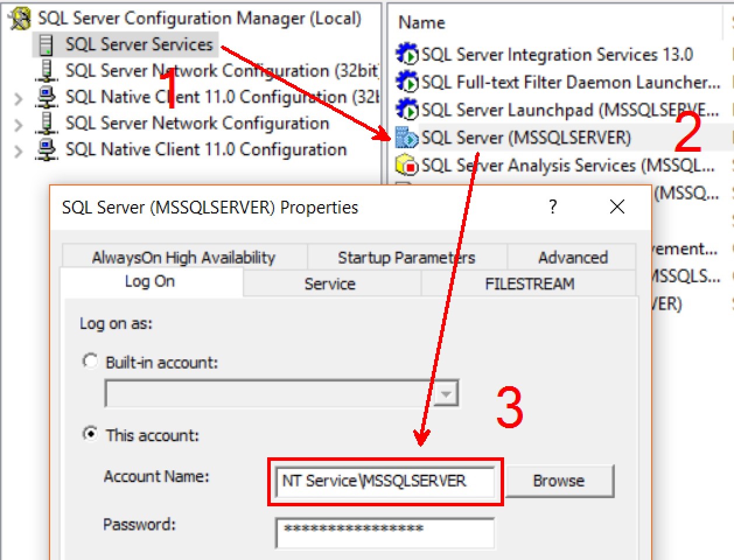This screenshot has width=734, height=560.
Task: Select SQL Native Client 11.0 Configuration (32bit) node
Action: [222, 97]
